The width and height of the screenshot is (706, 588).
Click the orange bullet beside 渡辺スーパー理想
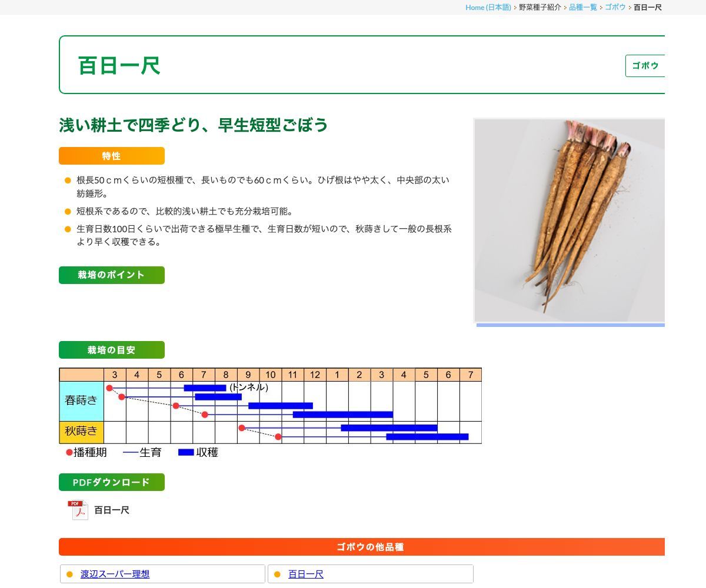tap(69, 574)
